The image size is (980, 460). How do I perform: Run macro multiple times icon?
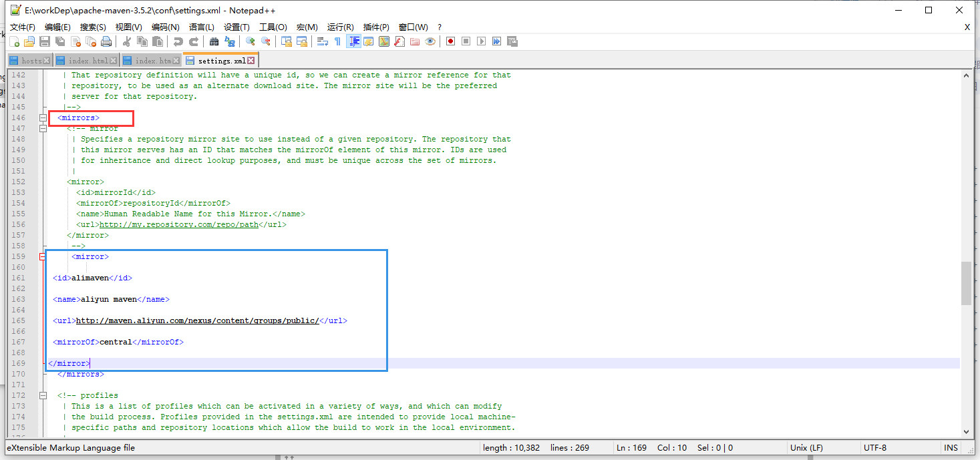pyautogui.click(x=496, y=41)
